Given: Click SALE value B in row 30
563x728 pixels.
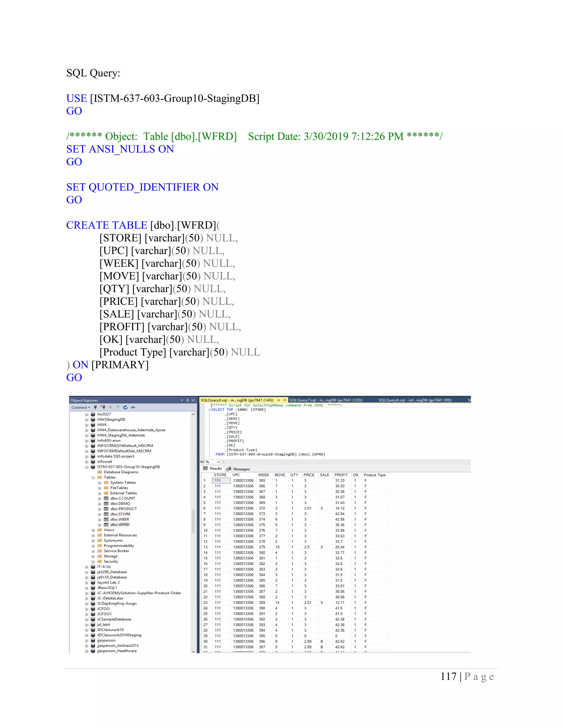Looking at the screenshot, I should coord(322,641).
